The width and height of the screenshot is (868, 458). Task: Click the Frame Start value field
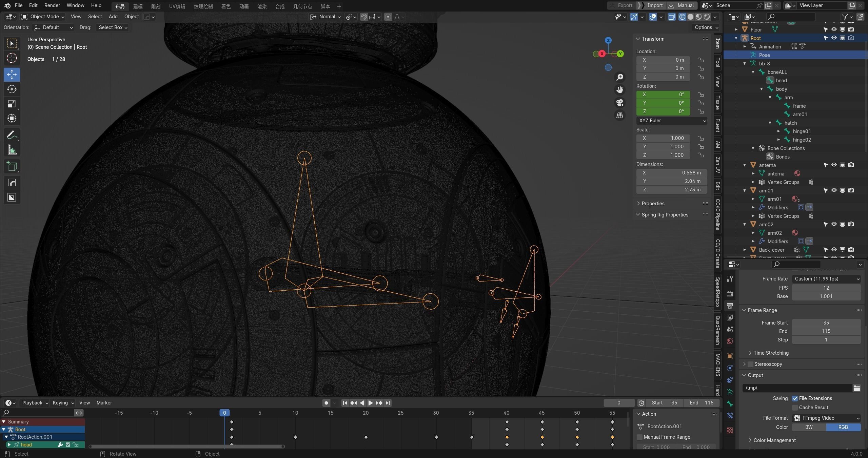[826, 323]
